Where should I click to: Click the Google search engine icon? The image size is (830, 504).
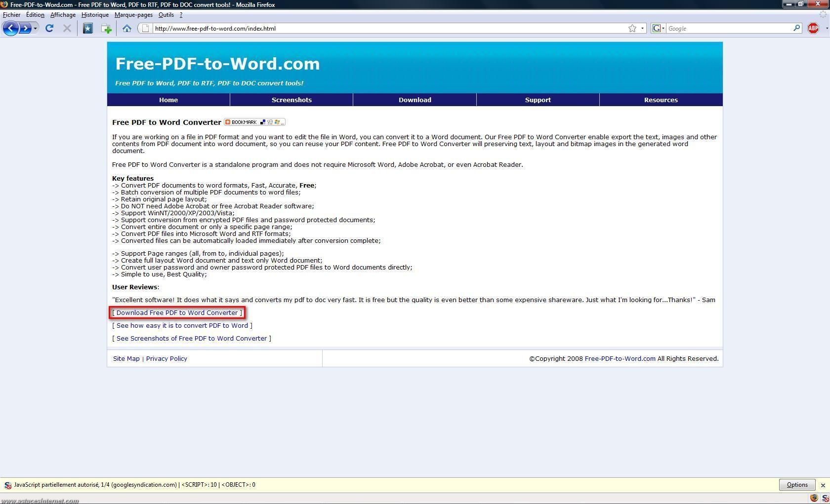(656, 28)
